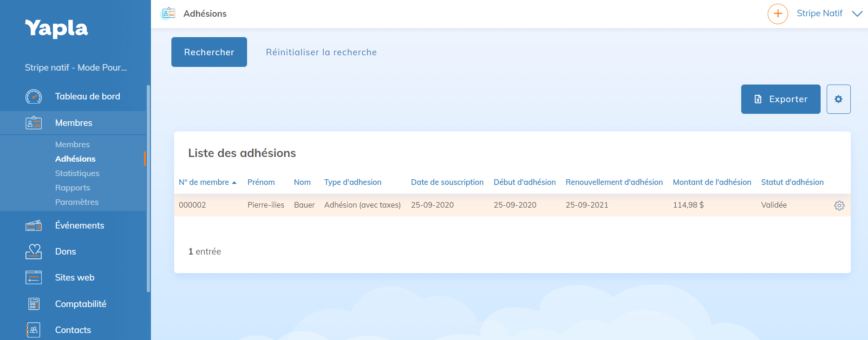Click the 1 entrée count text
Viewport: 868px width, 340px height.
[204, 251]
